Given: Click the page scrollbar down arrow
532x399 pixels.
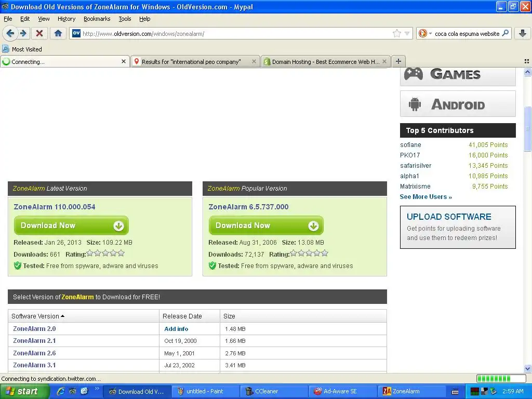Looking at the screenshot, I should click(527, 368).
